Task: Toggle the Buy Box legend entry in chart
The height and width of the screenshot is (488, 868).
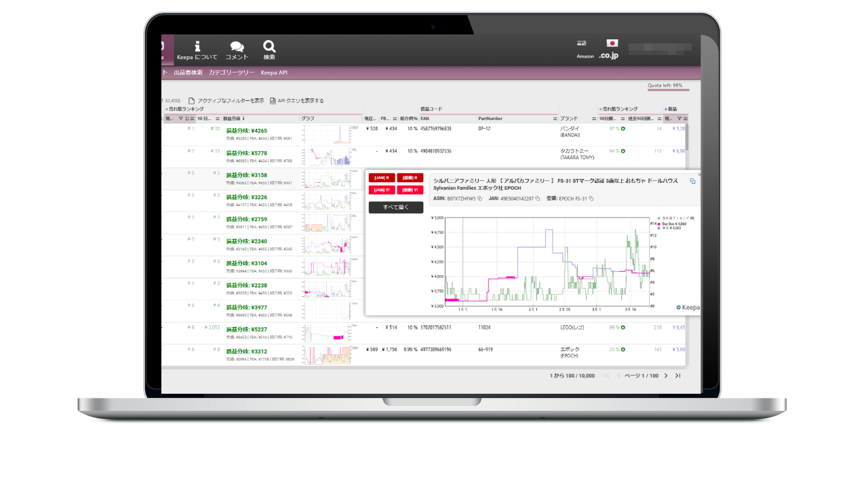Action: (673, 224)
